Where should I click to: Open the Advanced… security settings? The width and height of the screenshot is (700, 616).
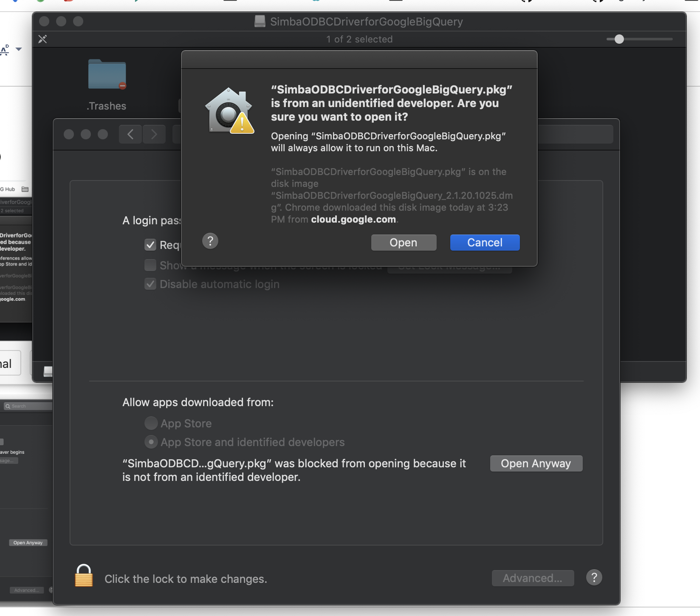point(533,578)
